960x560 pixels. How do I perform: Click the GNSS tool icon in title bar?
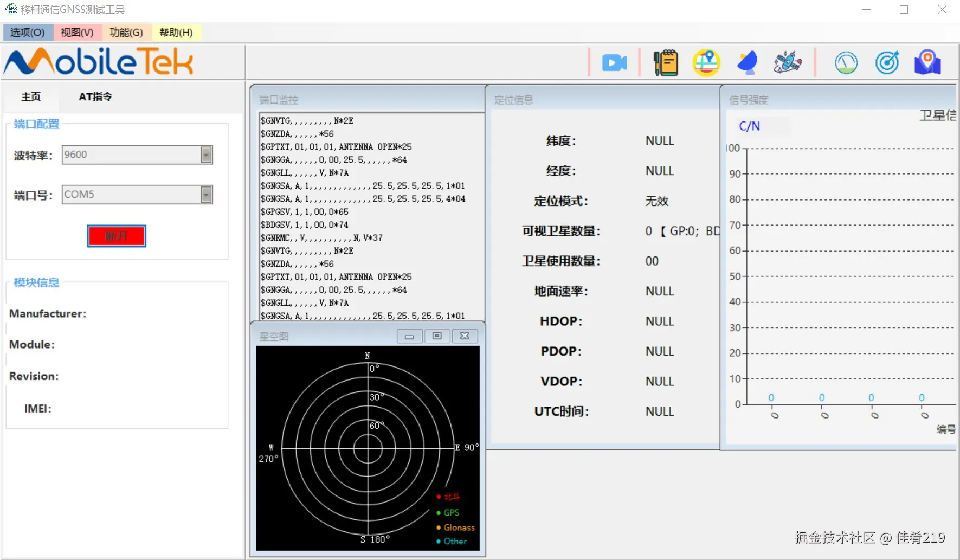coord(11,9)
